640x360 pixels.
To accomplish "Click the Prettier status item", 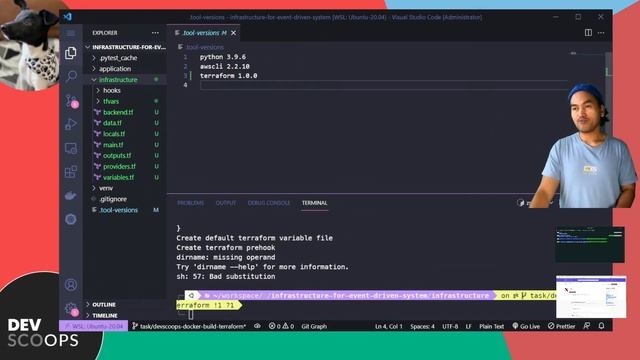I will point(562,326).
